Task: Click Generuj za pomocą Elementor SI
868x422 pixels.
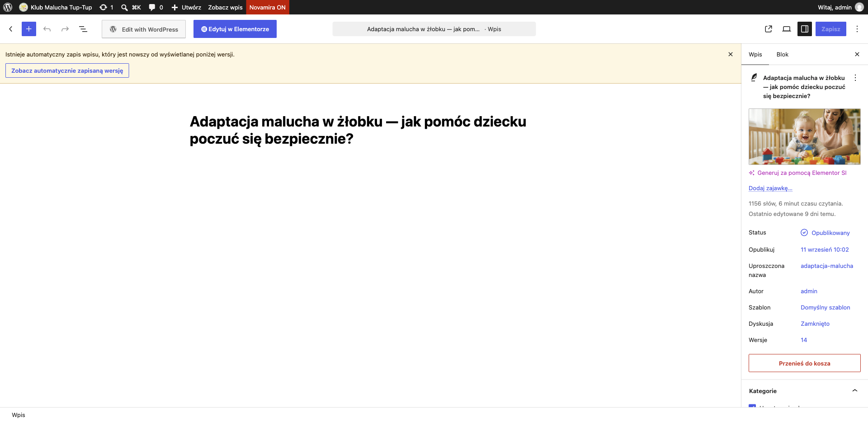Action: [798, 173]
